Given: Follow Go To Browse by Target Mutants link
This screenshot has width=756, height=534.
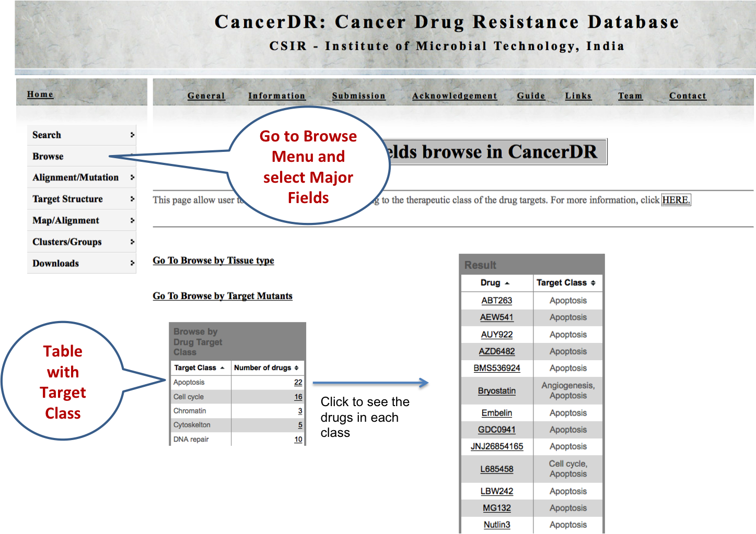Looking at the screenshot, I should (x=223, y=296).
